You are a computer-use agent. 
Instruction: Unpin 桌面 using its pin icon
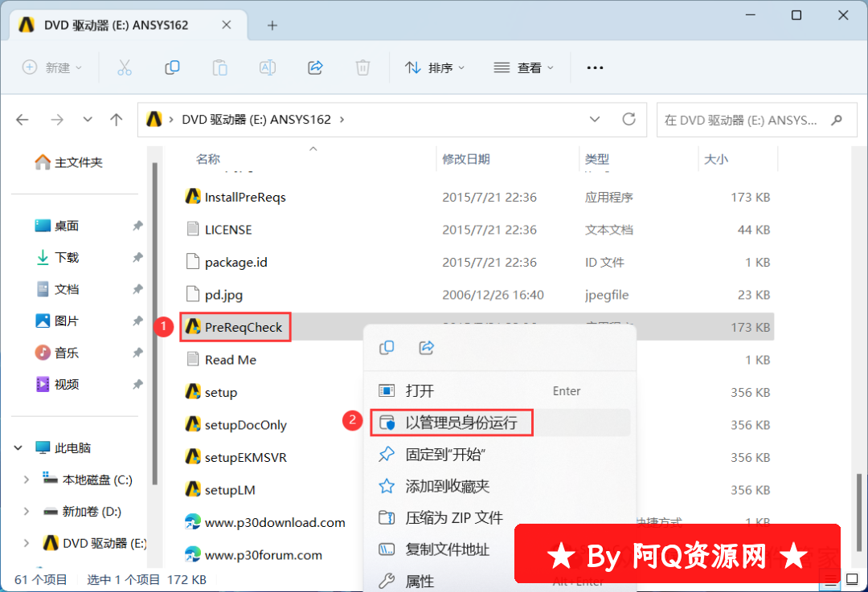point(137,226)
